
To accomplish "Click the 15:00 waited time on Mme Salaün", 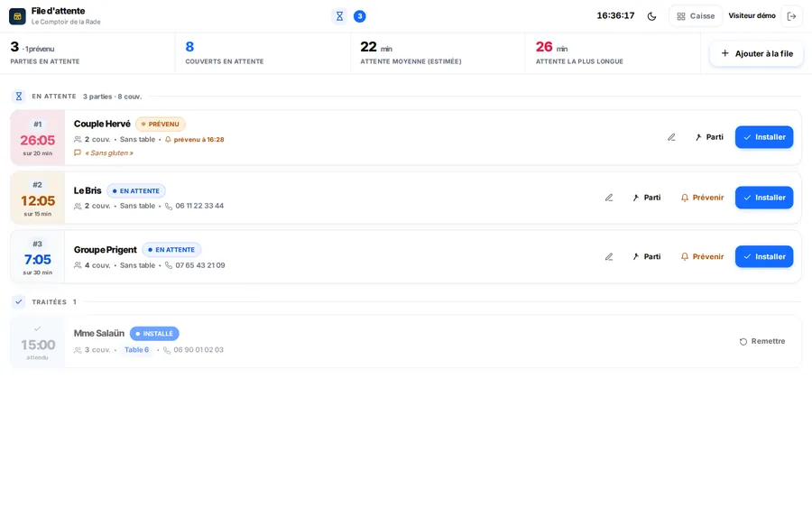I will coord(37,345).
